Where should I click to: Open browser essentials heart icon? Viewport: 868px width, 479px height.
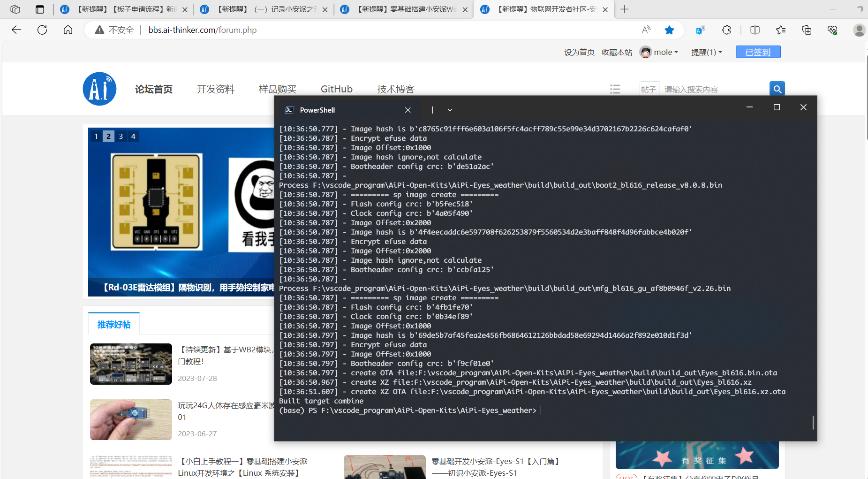coord(832,30)
